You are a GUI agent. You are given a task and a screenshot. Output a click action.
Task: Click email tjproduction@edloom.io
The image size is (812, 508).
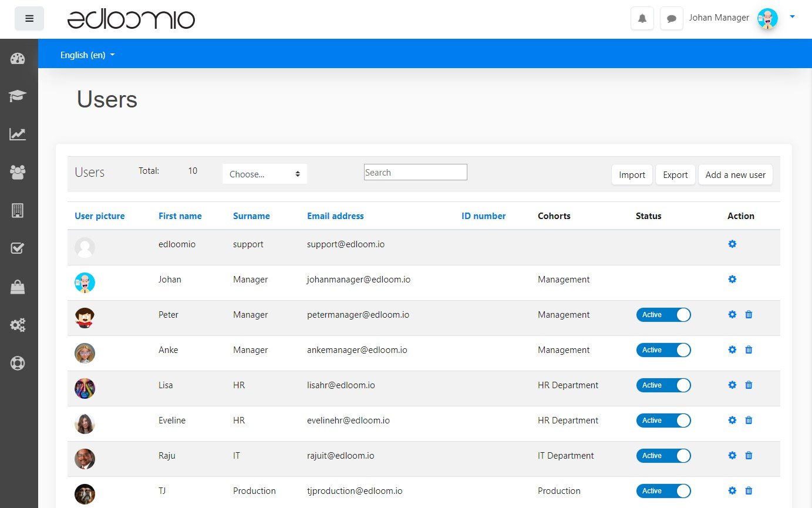(x=355, y=490)
